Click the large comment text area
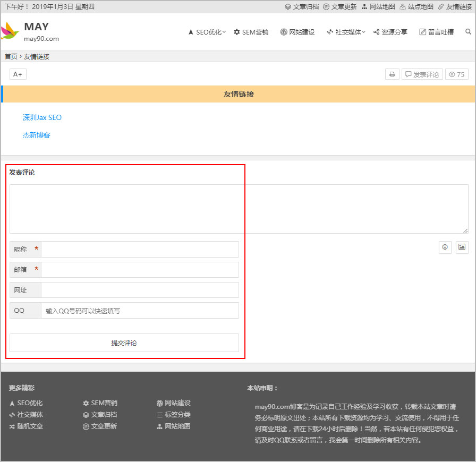The width and height of the screenshot is (476, 462). (239, 209)
